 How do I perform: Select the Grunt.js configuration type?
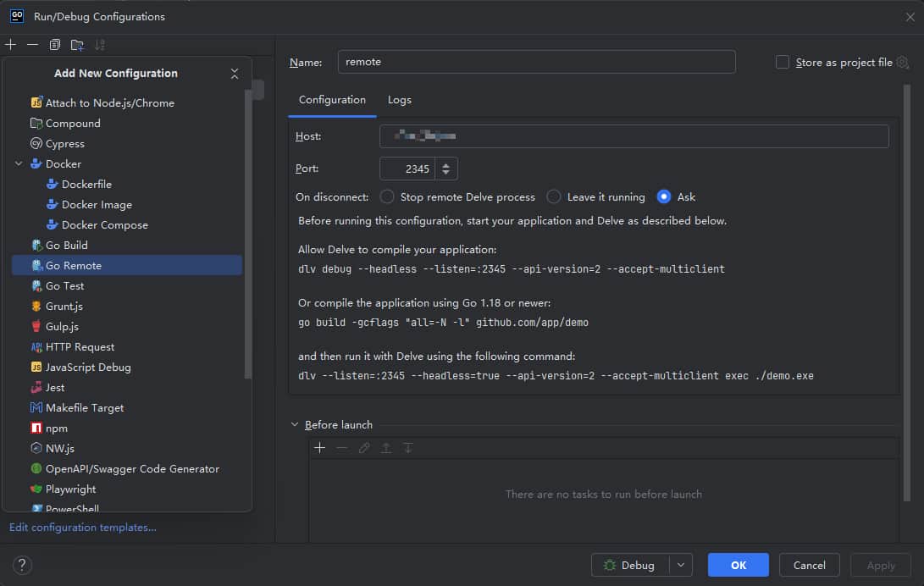[x=127, y=307]
